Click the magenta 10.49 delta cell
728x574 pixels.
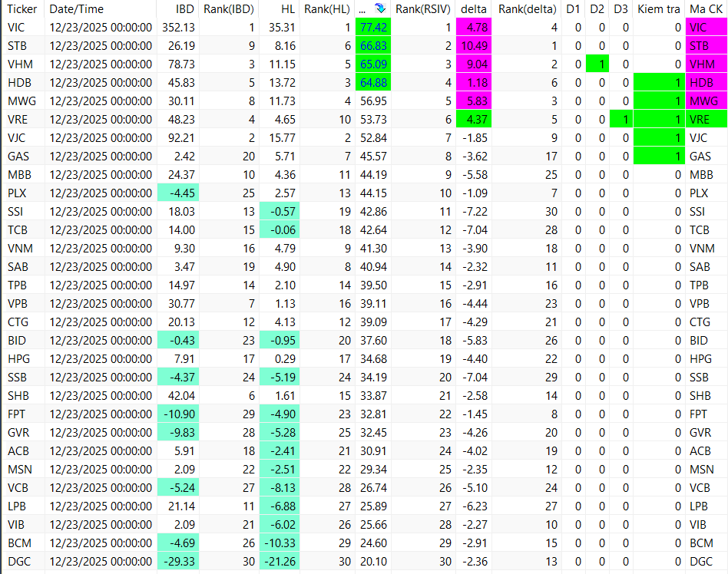tap(474, 46)
